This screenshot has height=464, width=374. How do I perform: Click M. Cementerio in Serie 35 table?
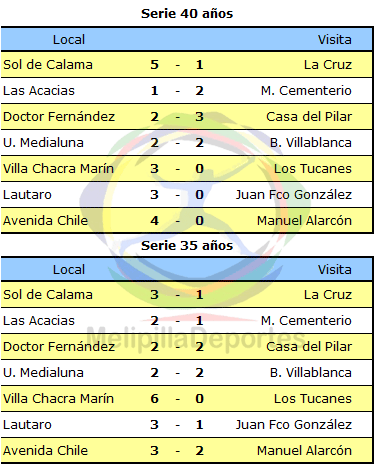[x=306, y=321]
